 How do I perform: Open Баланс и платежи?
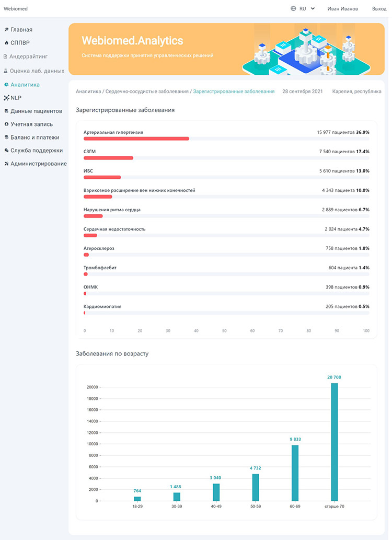coord(35,137)
